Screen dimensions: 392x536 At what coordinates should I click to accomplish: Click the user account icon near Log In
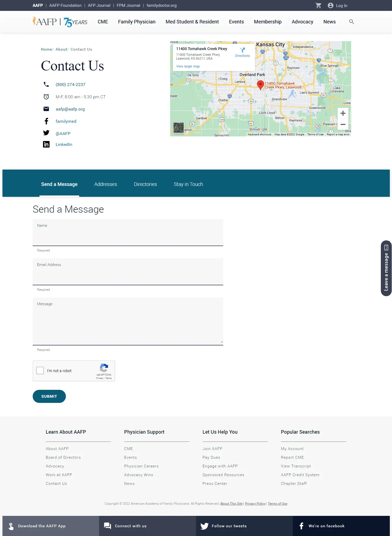pyautogui.click(x=330, y=5)
